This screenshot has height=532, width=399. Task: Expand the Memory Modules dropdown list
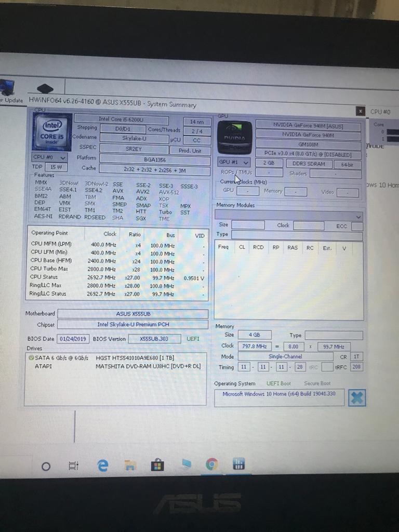coord(289,216)
